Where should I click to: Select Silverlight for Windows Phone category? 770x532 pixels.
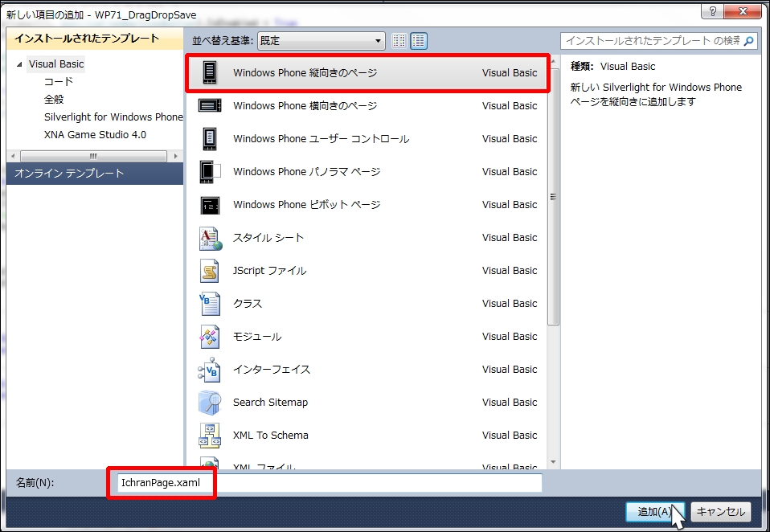(x=113, y=117)
